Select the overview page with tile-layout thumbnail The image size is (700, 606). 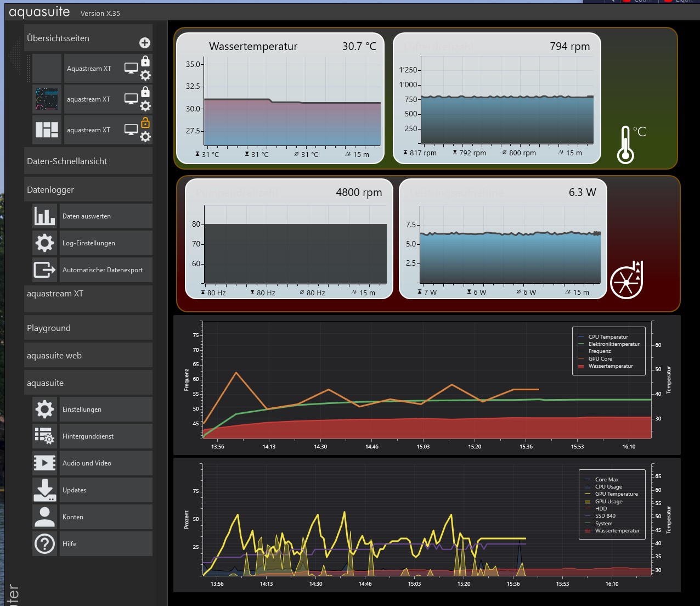pyautogui.click(x=47, y=130)
